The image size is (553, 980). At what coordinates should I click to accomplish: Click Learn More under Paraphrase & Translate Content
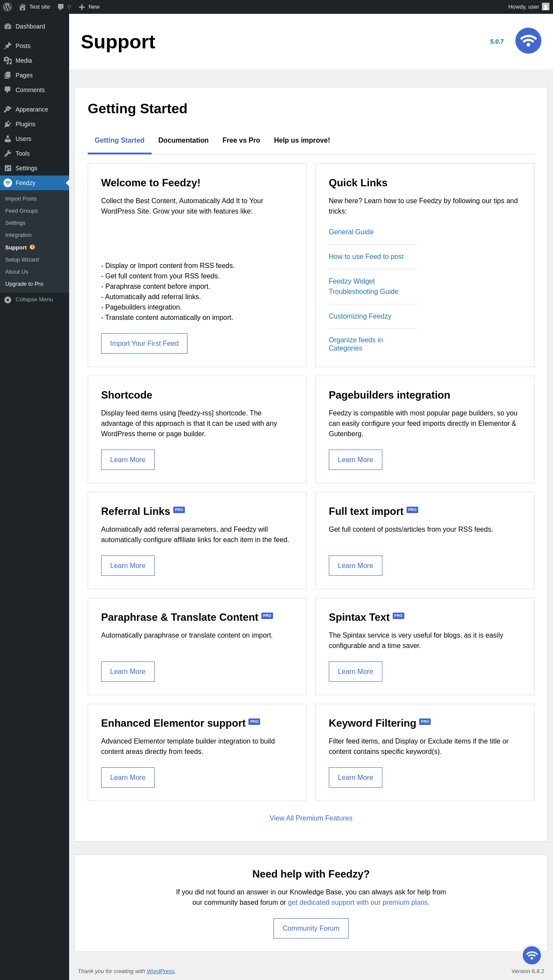(128, 671)
